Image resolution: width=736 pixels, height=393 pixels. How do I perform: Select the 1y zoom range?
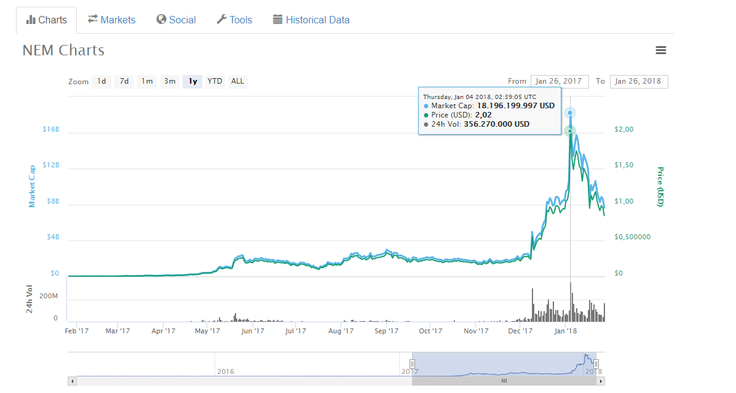tap(192, 81)
